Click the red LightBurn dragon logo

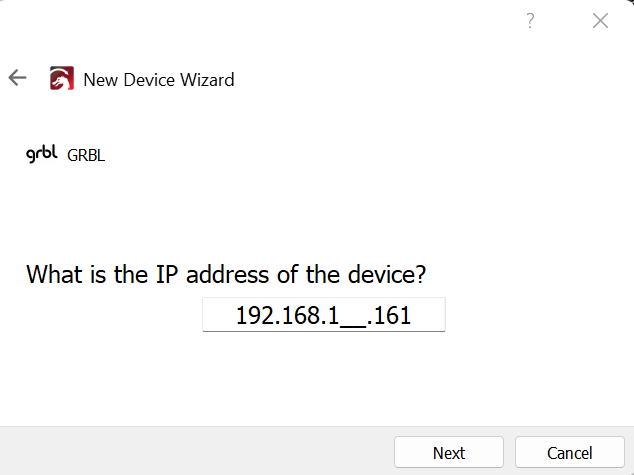62,79
